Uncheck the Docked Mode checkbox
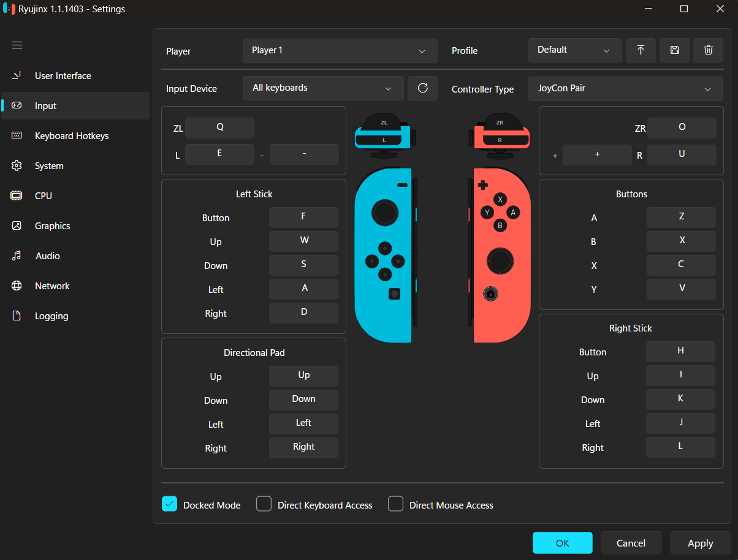Image resolution: width=738 pixels, height=560 pixels. click(170, 504)
